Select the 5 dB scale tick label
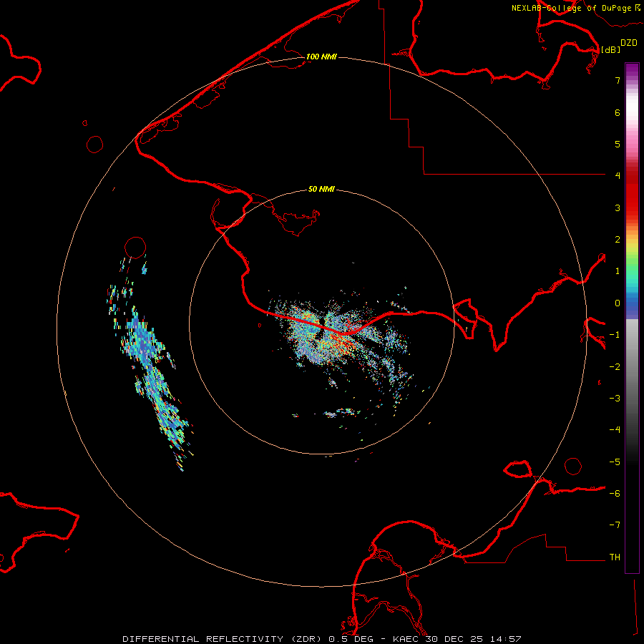The width and height of the screenshot is (644, 644). 618,144
